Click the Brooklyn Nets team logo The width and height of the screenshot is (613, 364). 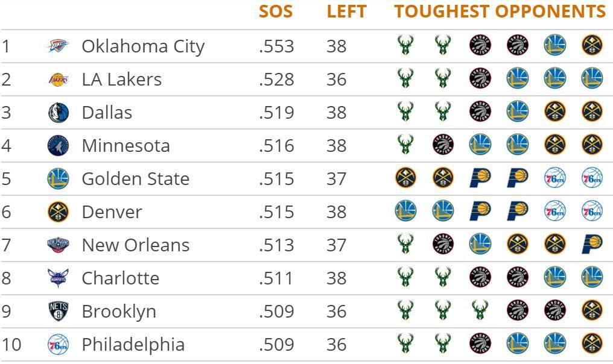[x=58, y=312]
